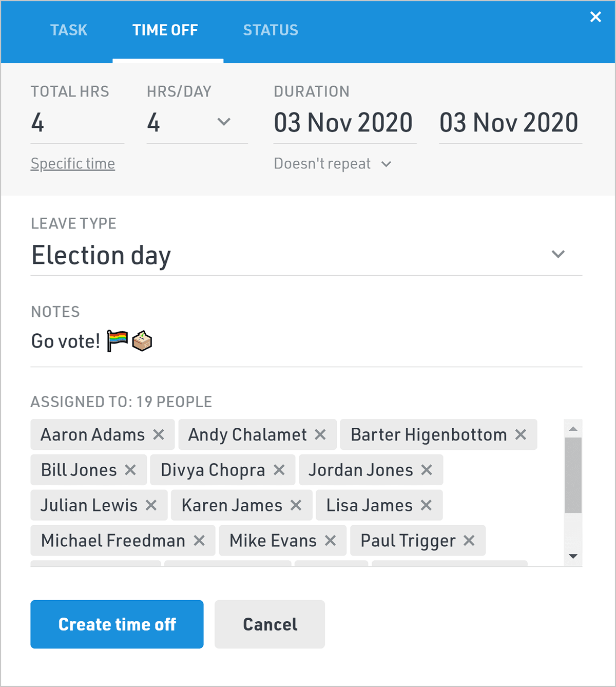Remove Karen James chip
The image size is (616, 687).
(296, 505)
